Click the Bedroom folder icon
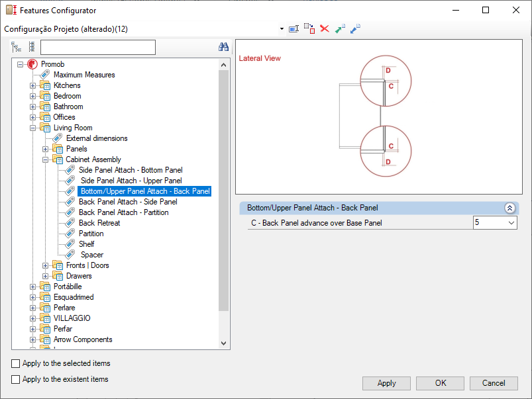 point(45,95)
